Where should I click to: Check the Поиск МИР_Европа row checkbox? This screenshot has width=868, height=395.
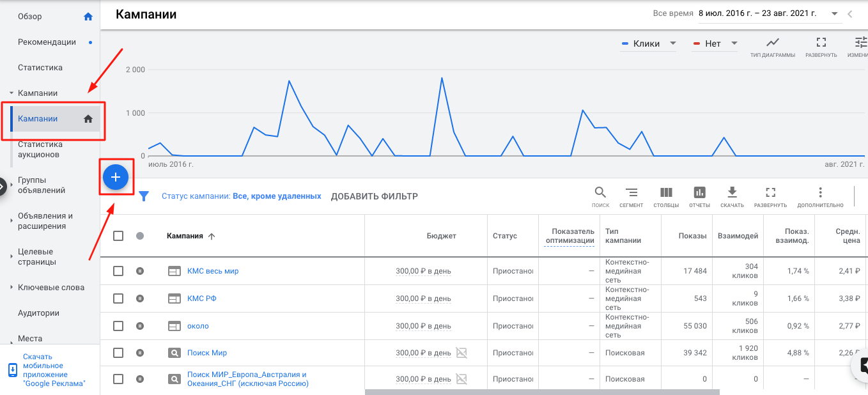118,379
